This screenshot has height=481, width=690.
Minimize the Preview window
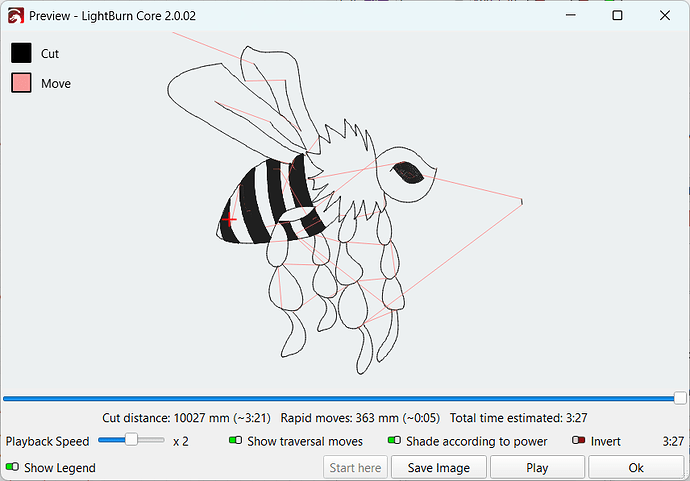click(571, 16)
